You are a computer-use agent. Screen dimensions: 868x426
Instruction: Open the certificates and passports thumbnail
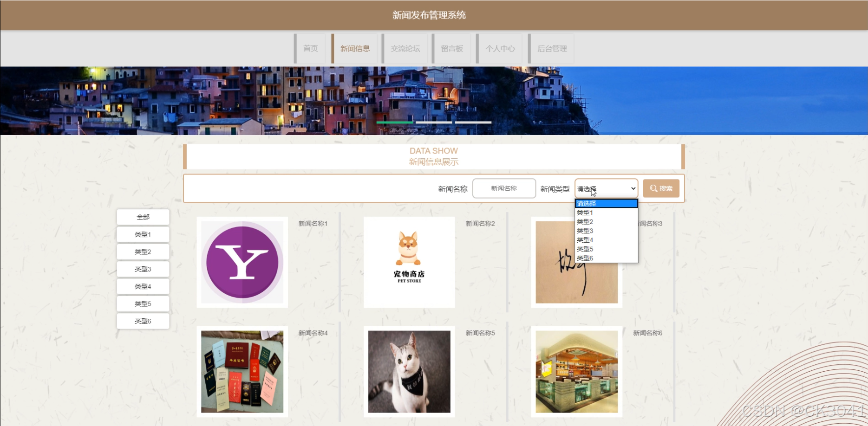click(x=242, y=372)
